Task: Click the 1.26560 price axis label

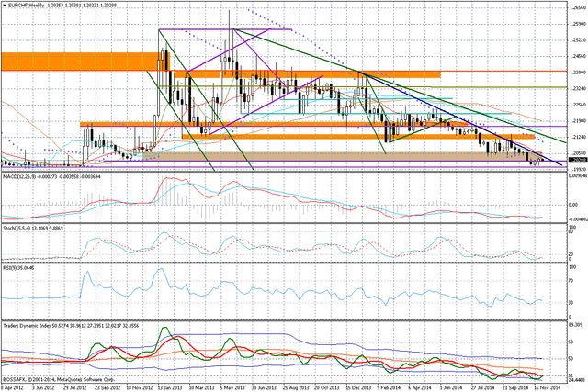Action: coord(578,7)
